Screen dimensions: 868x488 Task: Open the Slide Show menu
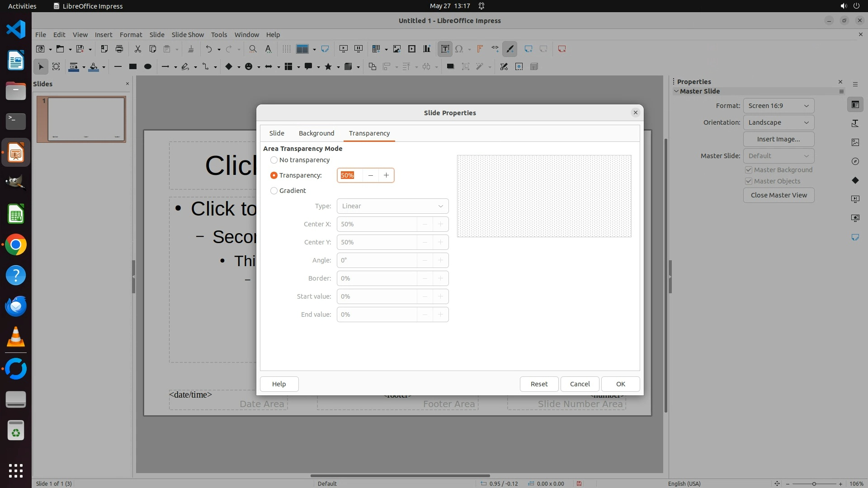[x=188, y=35]
